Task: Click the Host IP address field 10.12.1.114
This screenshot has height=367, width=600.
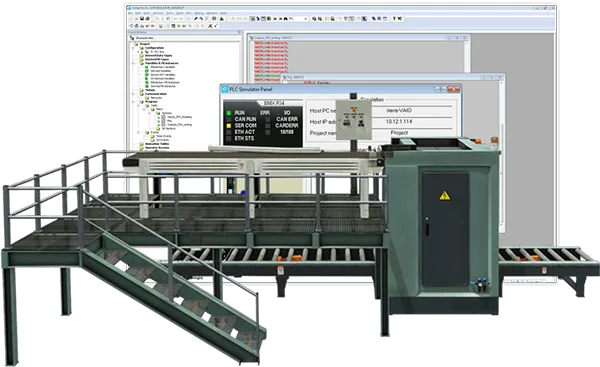Action: (399, 121)
